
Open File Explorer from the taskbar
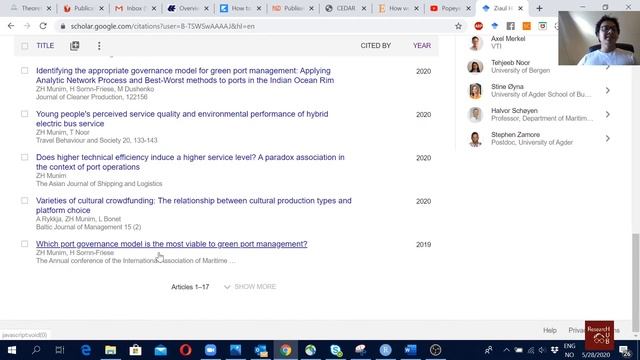click(x=110, y=350)
